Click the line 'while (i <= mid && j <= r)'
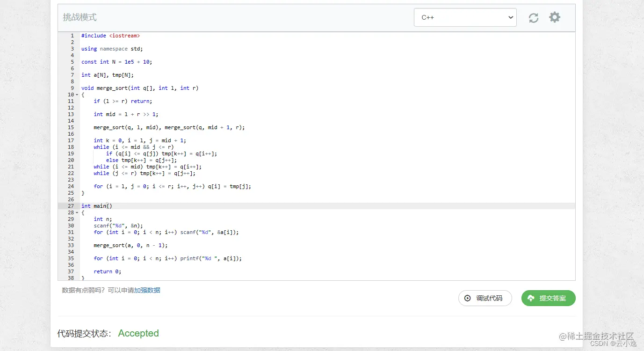Screen dimensions: 644x351 click(x=134, y=147)
